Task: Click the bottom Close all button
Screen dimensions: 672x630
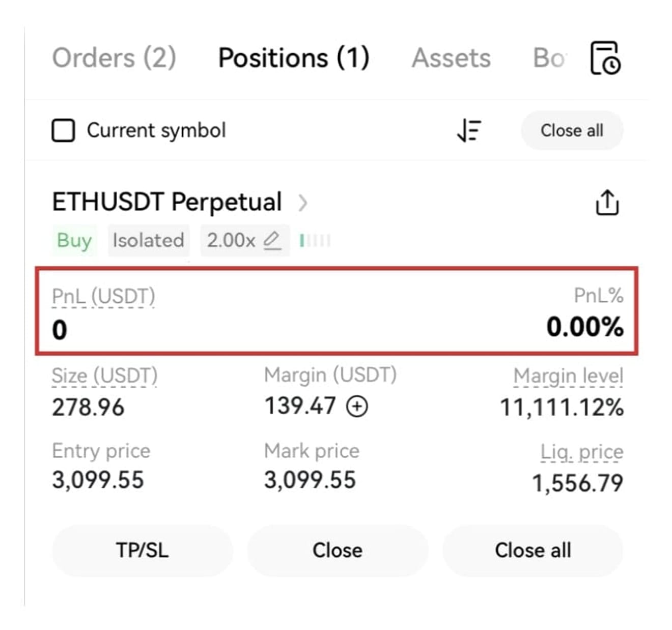Action: tap(533, 550)
